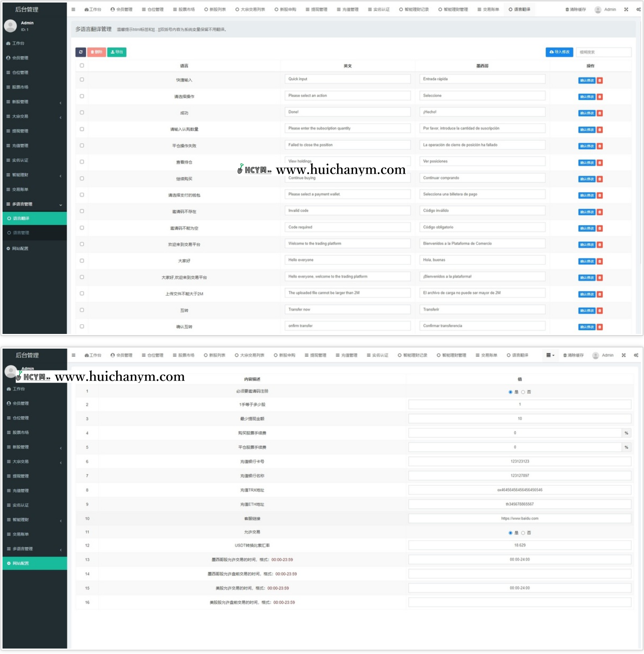Delete the 确认互转 translation using its trash icon
The height and width of the screenshot is (654, 644).
click(x=600, y=327)
